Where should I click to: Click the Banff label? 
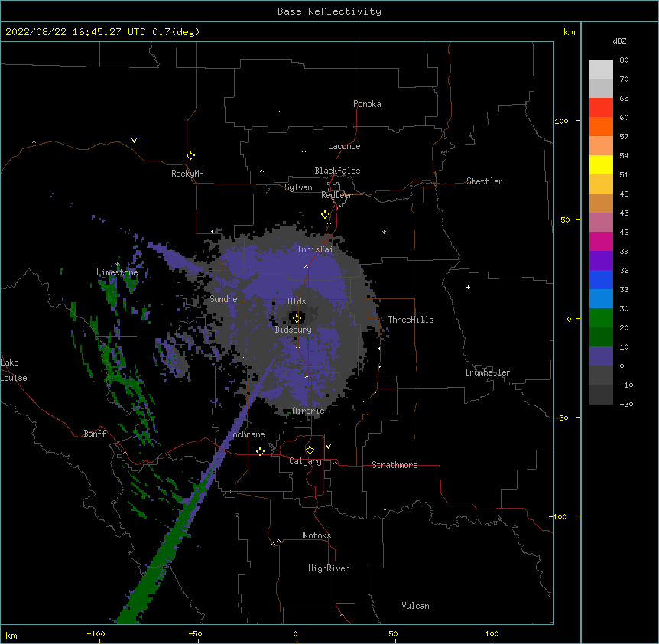tap(95, 434)
